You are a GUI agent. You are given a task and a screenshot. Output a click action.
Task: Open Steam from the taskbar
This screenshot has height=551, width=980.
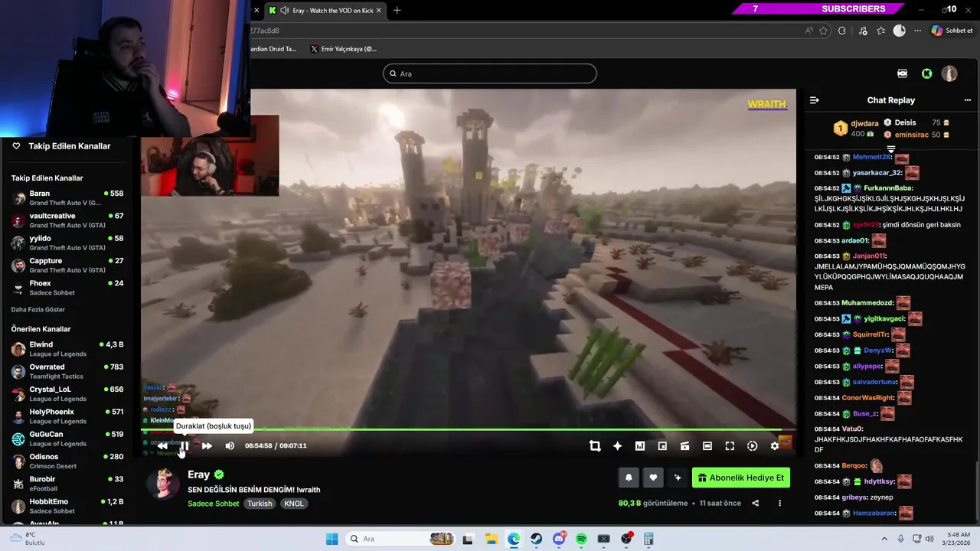coord(536,539)
